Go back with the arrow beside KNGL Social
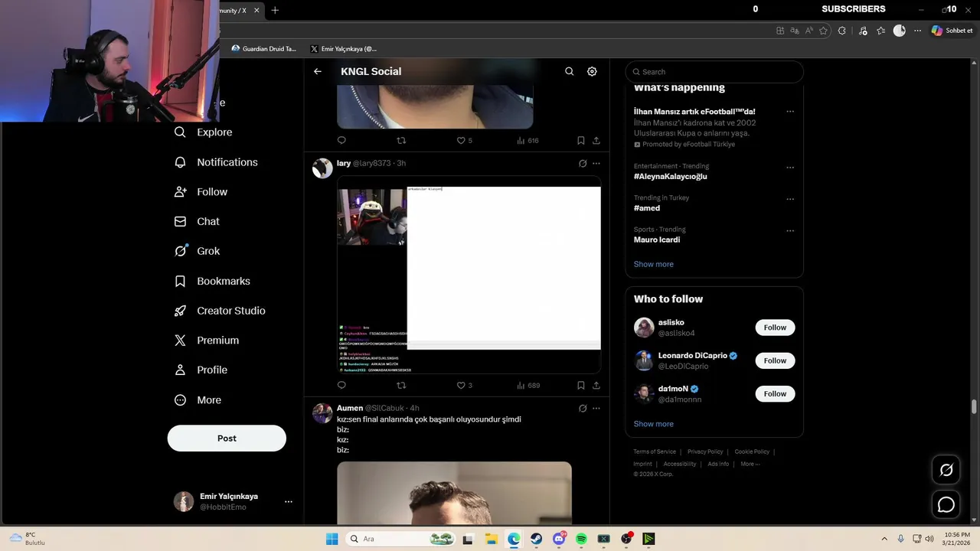This screenshot has width=980, height=551. 318,71
